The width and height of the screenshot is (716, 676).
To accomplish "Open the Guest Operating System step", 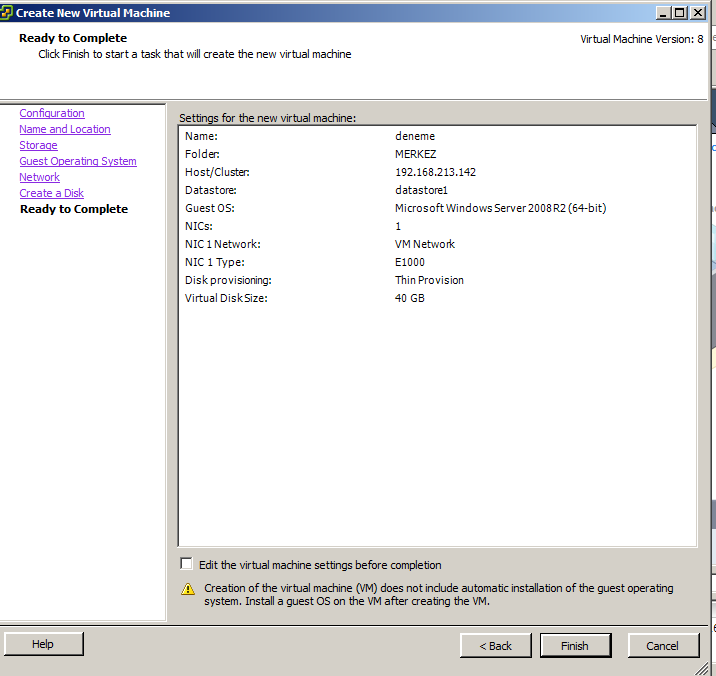I will (78, 162).
